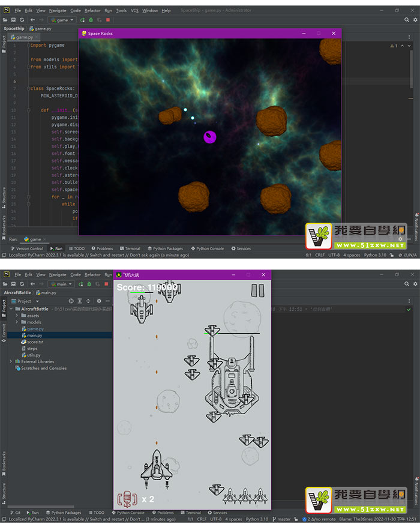The width and height of the screenshot is (420, 527).
Task: Open Services tool window in top window
Action: (x=241, y=248)
